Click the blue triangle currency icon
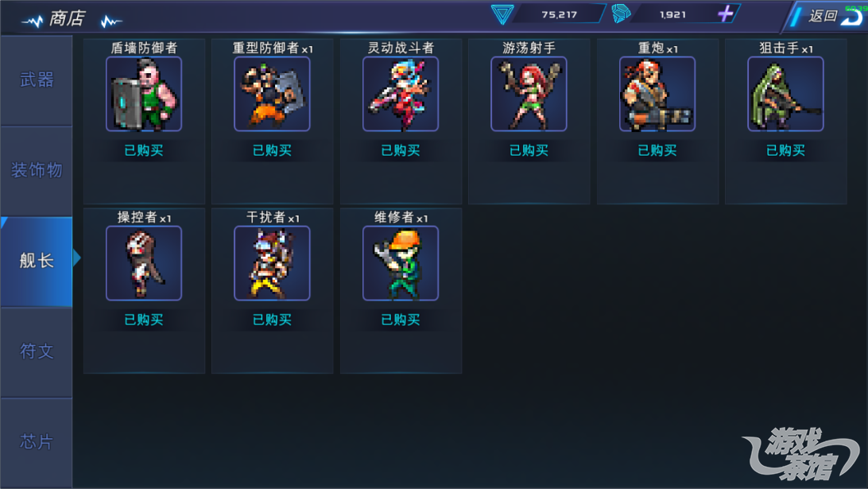Image resolution: width=868 pixels, height=489 pixels. pos(502,14)
